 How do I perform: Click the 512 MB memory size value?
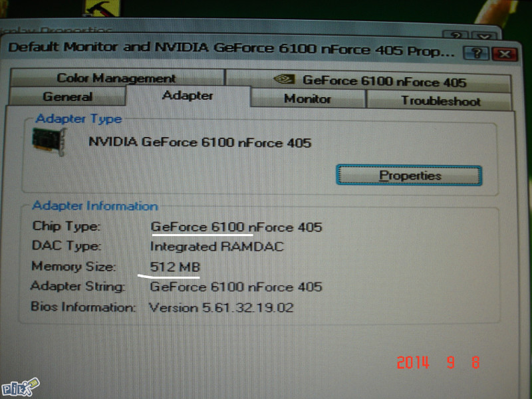(x=175, y=267)
